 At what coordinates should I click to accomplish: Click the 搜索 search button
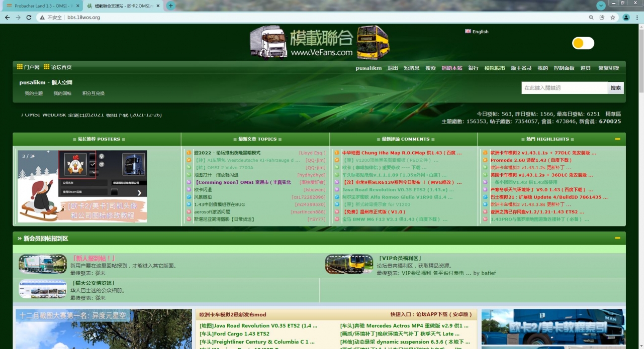[616, 88]
